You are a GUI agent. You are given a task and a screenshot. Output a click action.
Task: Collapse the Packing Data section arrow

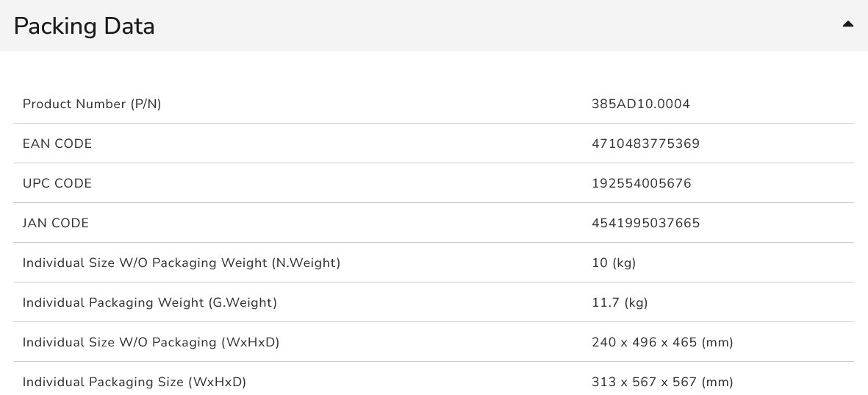click(847, 24)
